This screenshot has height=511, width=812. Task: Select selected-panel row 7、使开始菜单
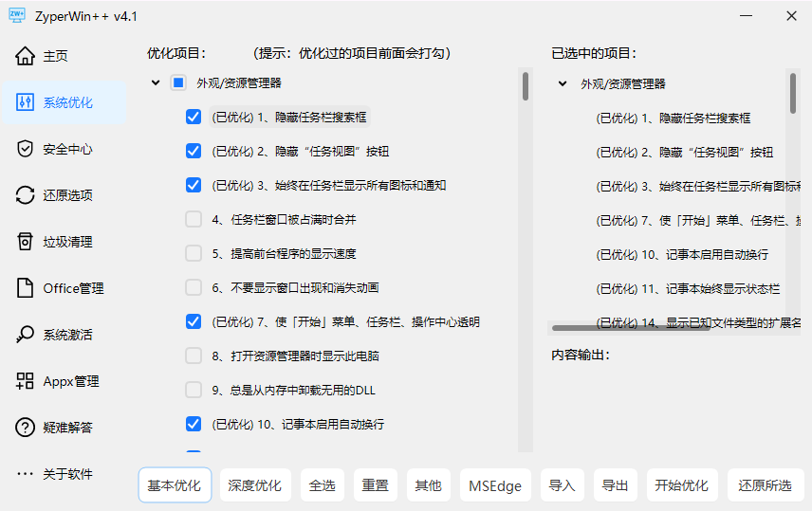(x=698, y=221)
